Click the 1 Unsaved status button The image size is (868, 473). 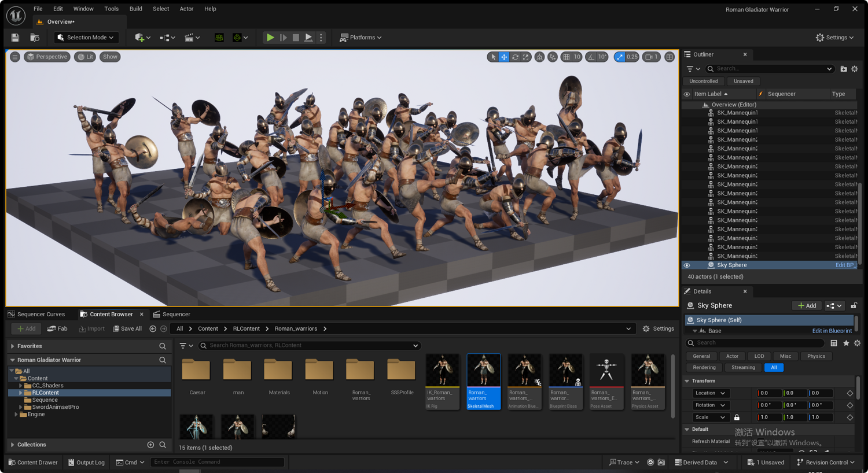pos(766,463)
